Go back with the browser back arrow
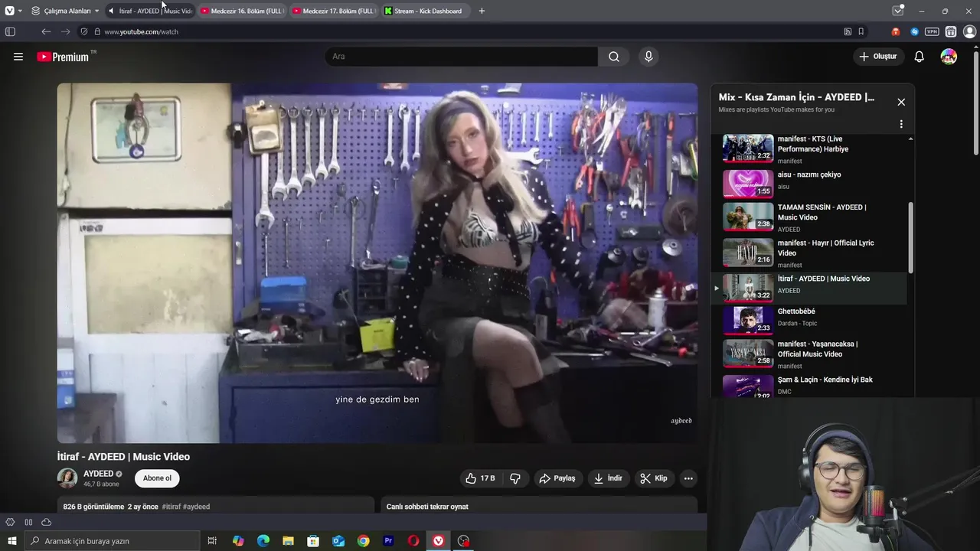980x551 pixels. click(46, 31)
